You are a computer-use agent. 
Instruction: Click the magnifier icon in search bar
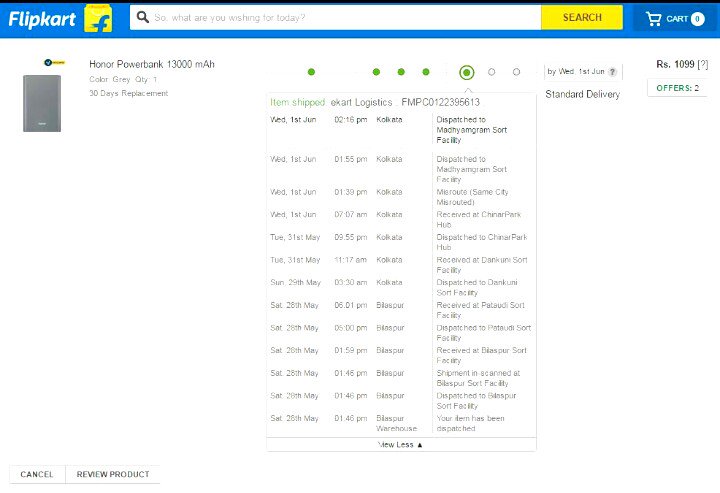pyautogui.click(x=143, y=17)
